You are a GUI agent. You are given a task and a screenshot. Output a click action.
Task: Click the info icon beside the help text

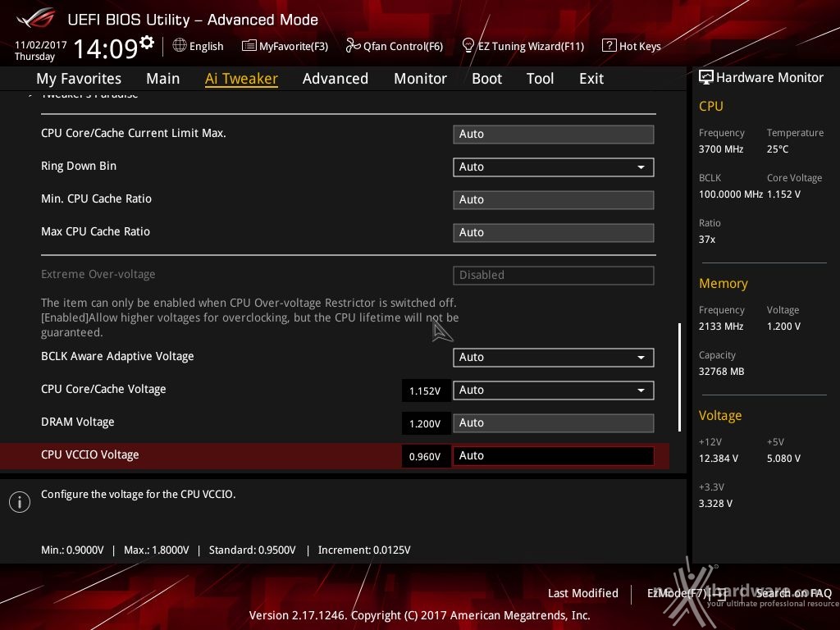coord(20,502)
